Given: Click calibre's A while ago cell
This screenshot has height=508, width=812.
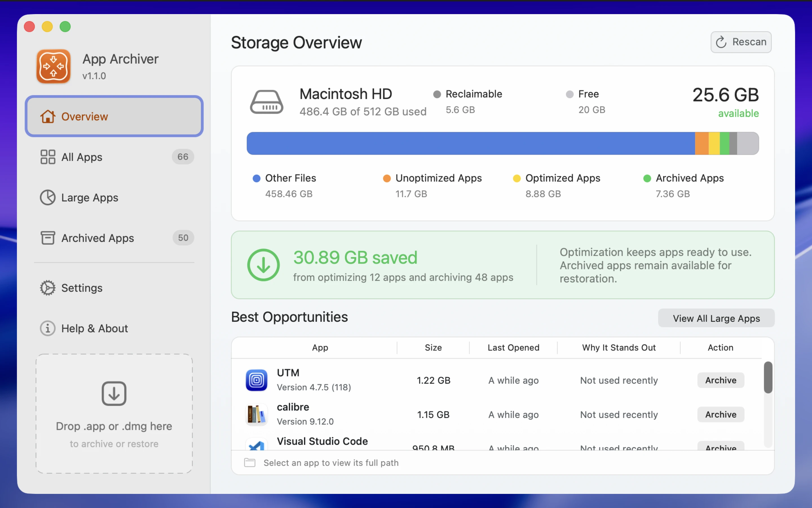Looking at the screenshot, I should tap(513, 415).
